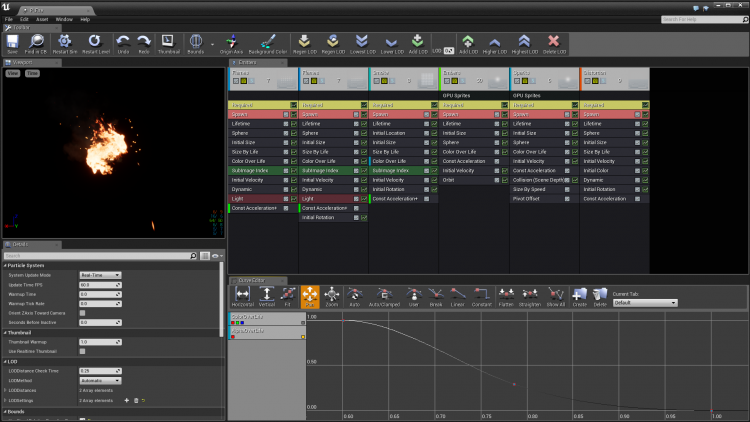Open the LODMethod dropdown
Image resolution: width=750 pixels, height=422 pixels.
click(100, 380)
